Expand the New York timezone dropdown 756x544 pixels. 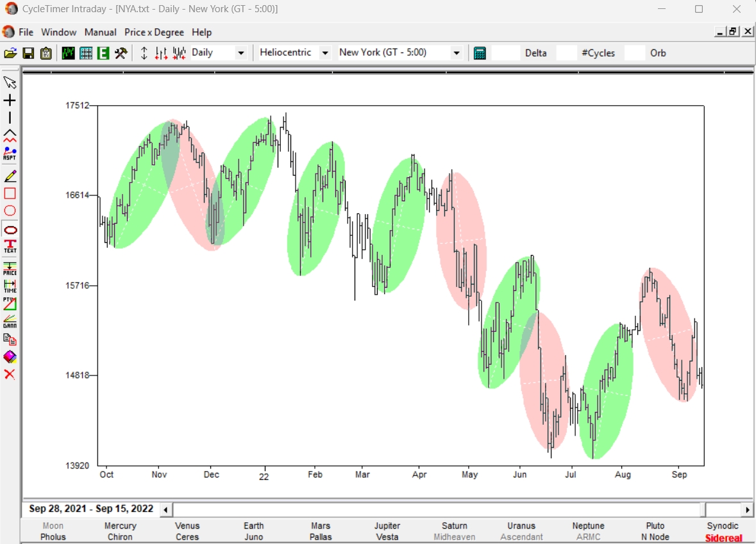[x=457, y=53]
